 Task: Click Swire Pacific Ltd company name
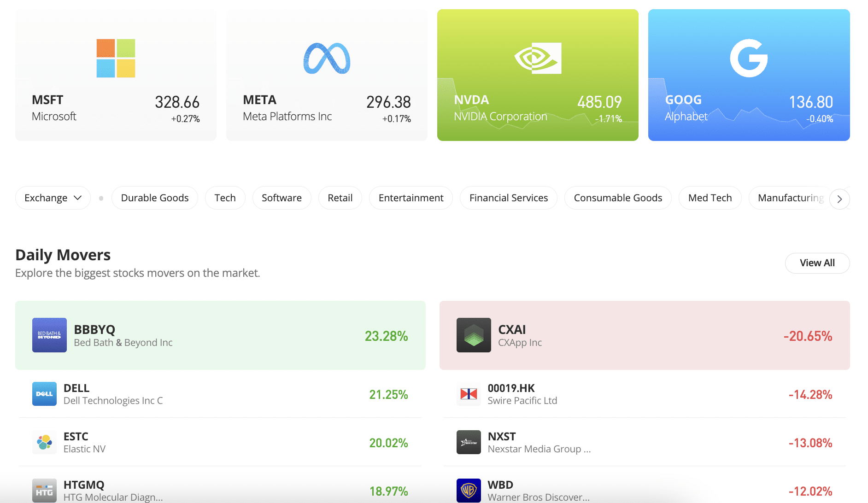point(522,401)
